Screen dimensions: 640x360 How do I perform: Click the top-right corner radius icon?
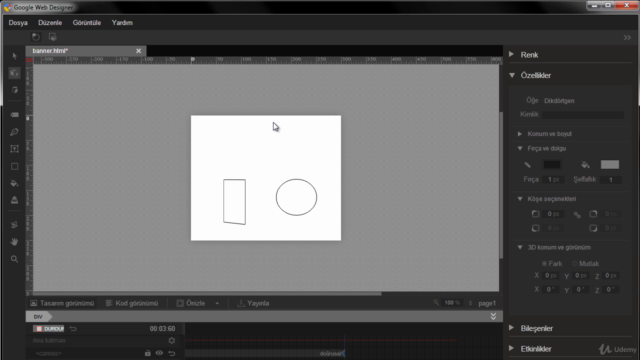593,214
